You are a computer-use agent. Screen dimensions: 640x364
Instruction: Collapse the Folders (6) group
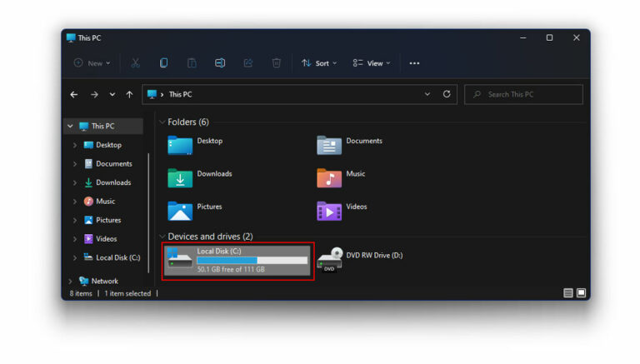pyautogui.click(x=162, y=122)
